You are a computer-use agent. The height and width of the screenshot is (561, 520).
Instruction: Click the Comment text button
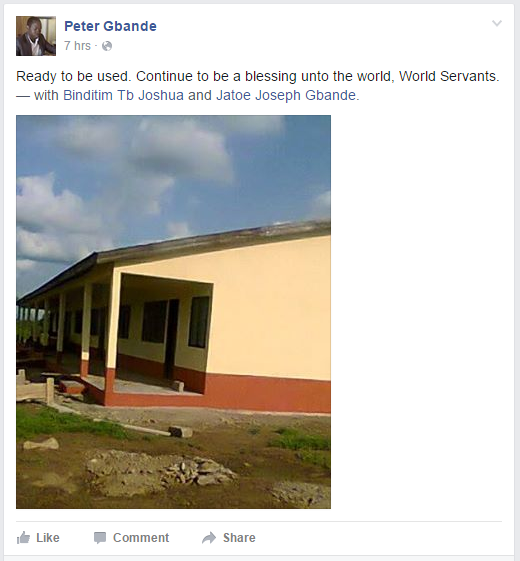tap(141, 538)
